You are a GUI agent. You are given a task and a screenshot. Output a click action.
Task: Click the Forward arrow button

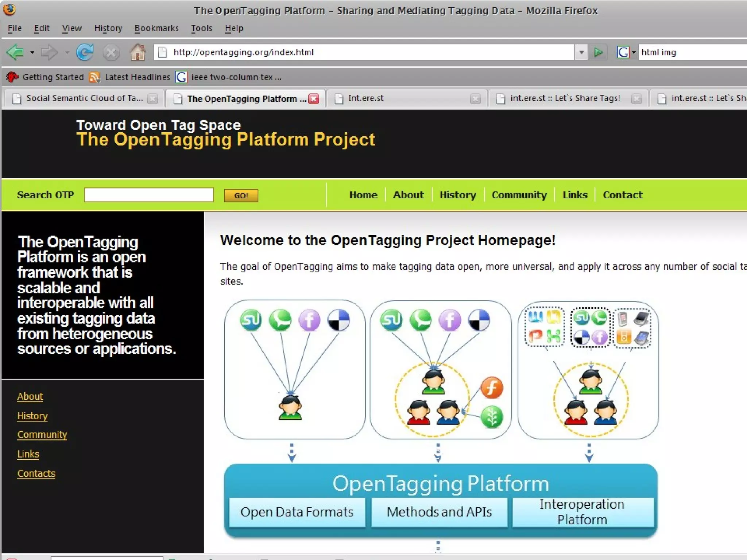click(49, 53)
